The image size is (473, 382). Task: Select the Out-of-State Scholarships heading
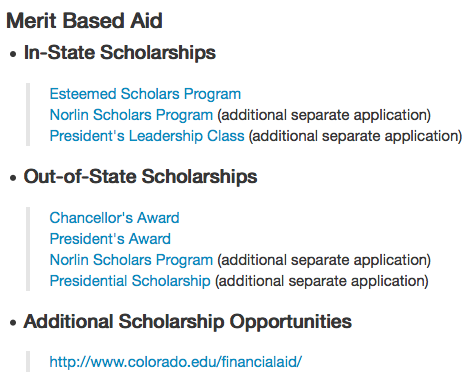(140, 176)
